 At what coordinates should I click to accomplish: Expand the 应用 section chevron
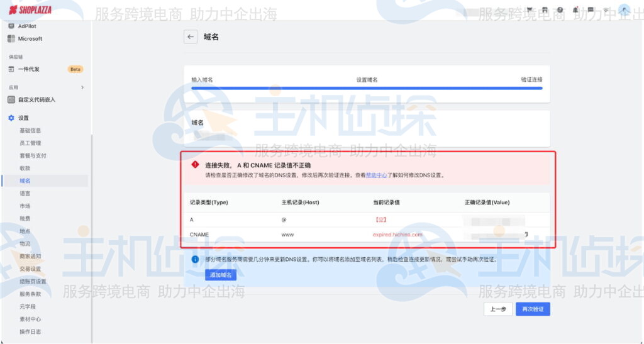(82, 87)
